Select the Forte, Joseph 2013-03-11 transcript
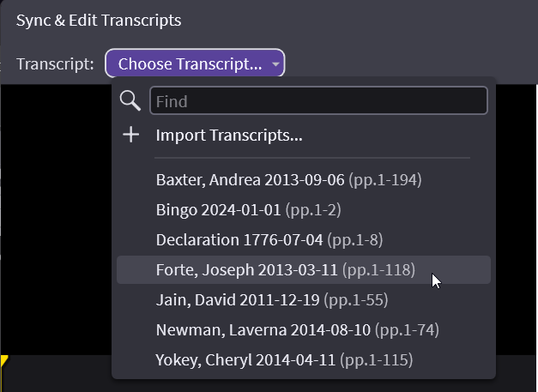538x392 pixels. click(247, 270)
